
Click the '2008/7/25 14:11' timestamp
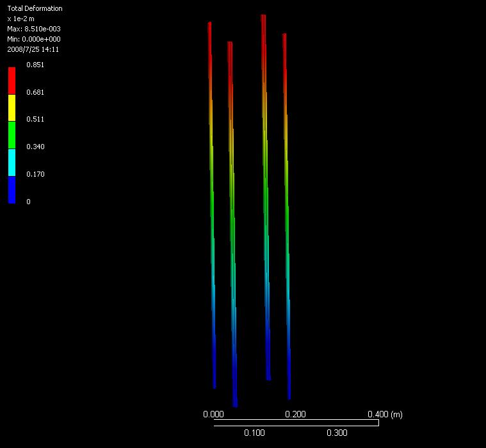coord(33,49)
